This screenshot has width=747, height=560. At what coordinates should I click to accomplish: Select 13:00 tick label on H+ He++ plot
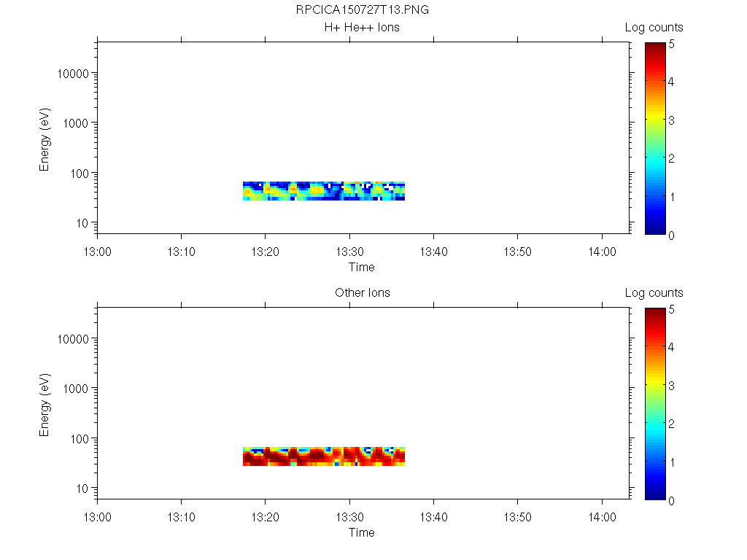pyautogui.click(x=97, y=252)
